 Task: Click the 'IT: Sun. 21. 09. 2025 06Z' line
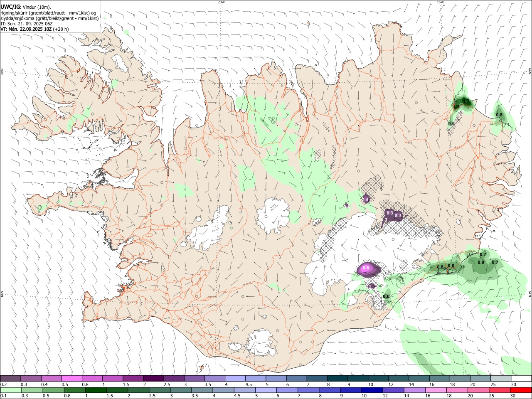click(27, 24)
